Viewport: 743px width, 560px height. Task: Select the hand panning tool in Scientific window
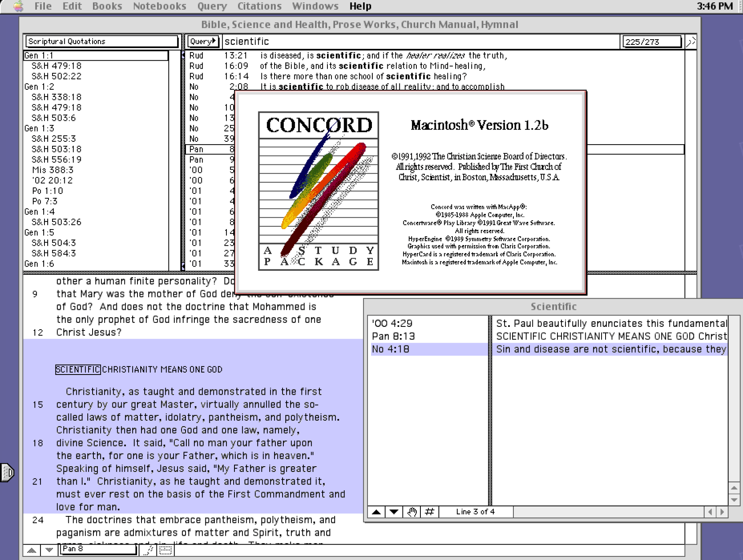412,512
